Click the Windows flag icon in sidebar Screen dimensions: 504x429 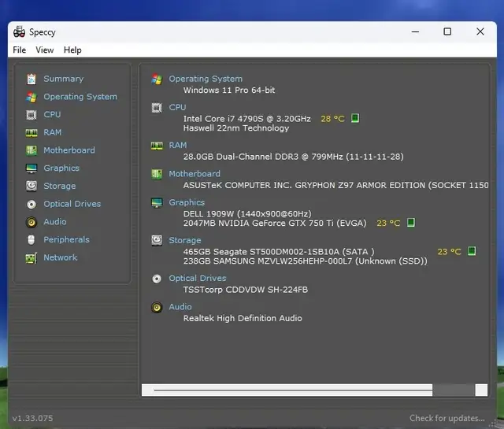pos(31,97)
